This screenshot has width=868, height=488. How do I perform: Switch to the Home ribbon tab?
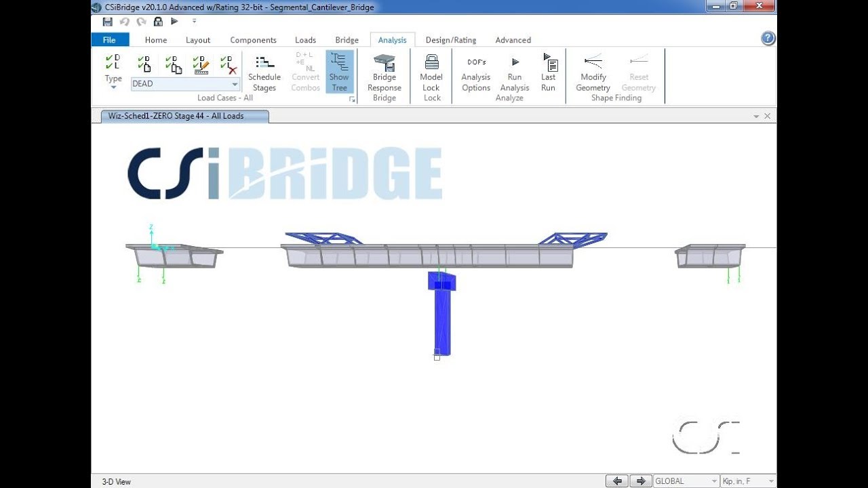coord(156,40)
